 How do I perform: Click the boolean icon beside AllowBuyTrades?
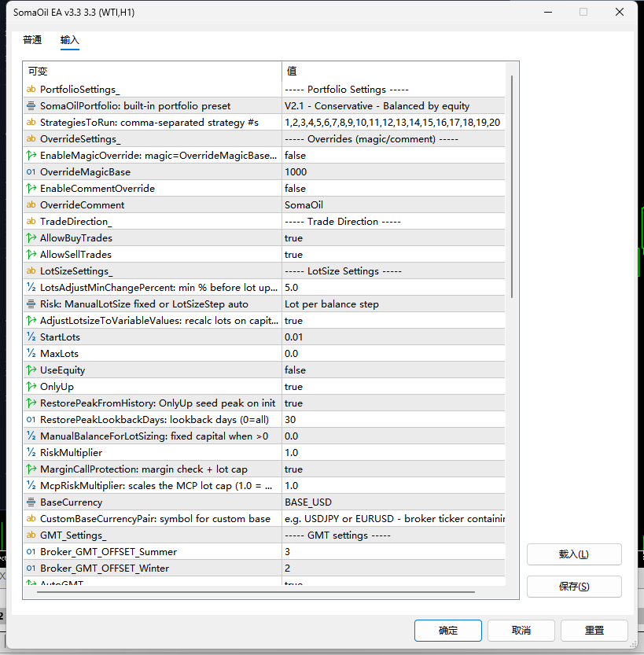31,237
